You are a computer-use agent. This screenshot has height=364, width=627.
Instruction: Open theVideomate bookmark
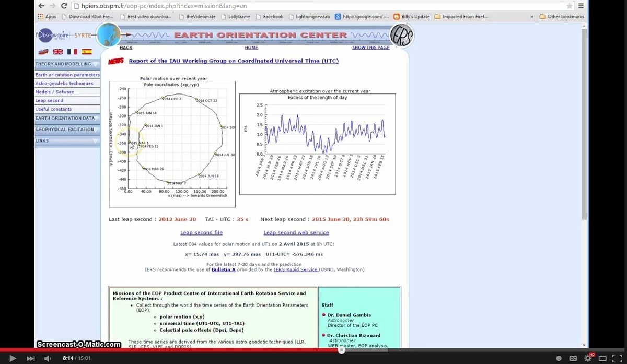pos(198,17)
